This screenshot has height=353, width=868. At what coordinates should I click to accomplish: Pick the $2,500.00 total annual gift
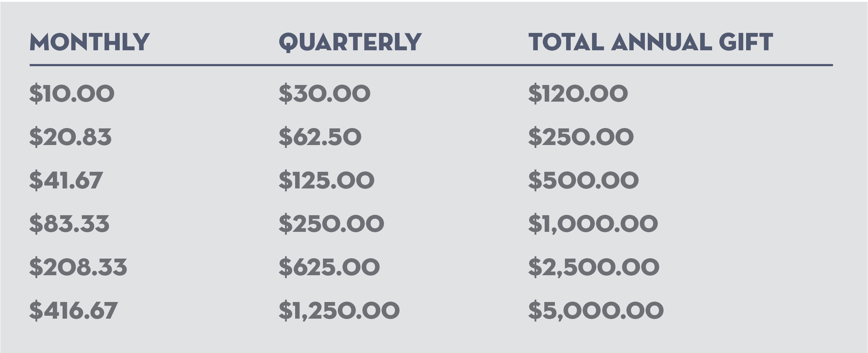(593, 267)
